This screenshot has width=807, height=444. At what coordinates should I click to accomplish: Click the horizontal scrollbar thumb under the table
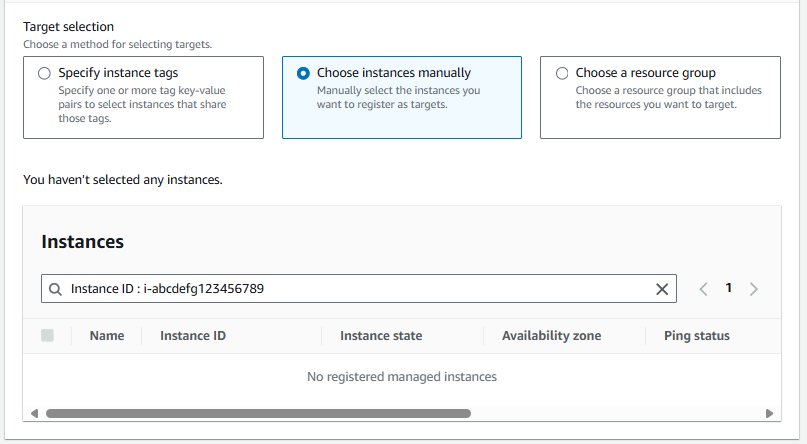coord(258,414)
